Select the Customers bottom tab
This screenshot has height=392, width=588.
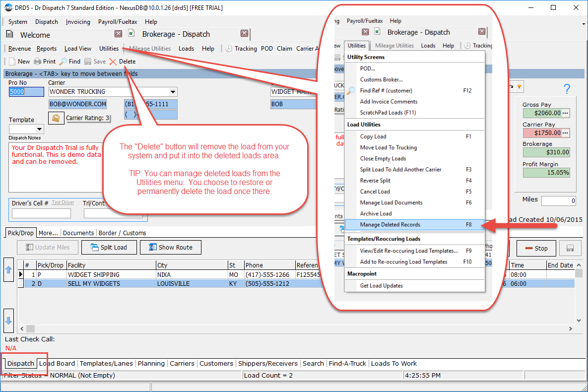coord(216,364)
